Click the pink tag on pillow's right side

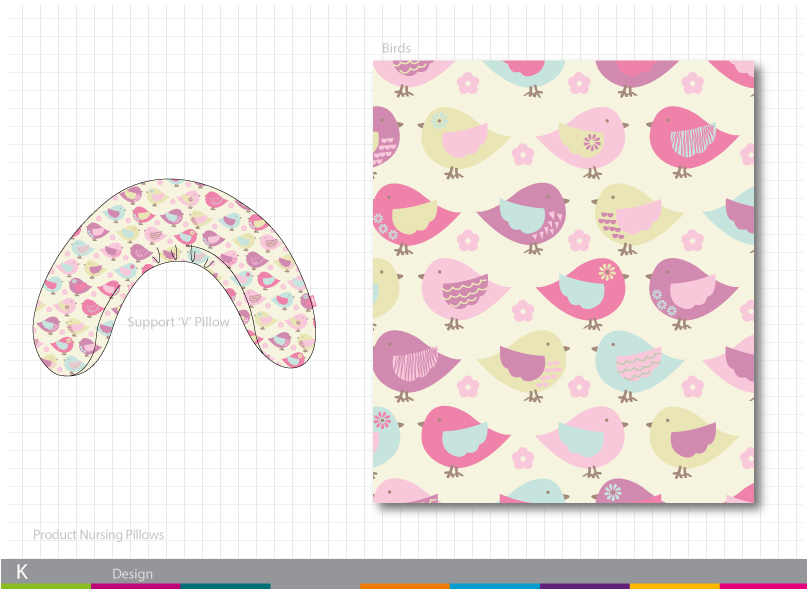point(310,302)
